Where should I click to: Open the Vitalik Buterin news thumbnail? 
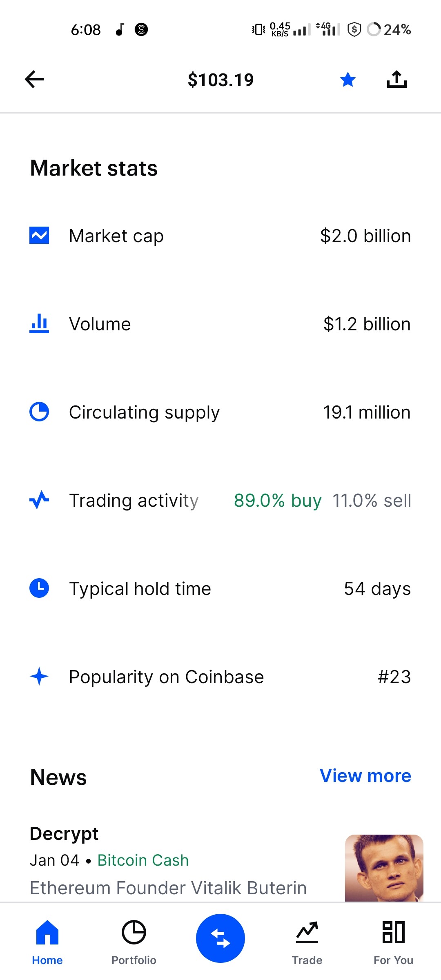click(x=384, y=868)
